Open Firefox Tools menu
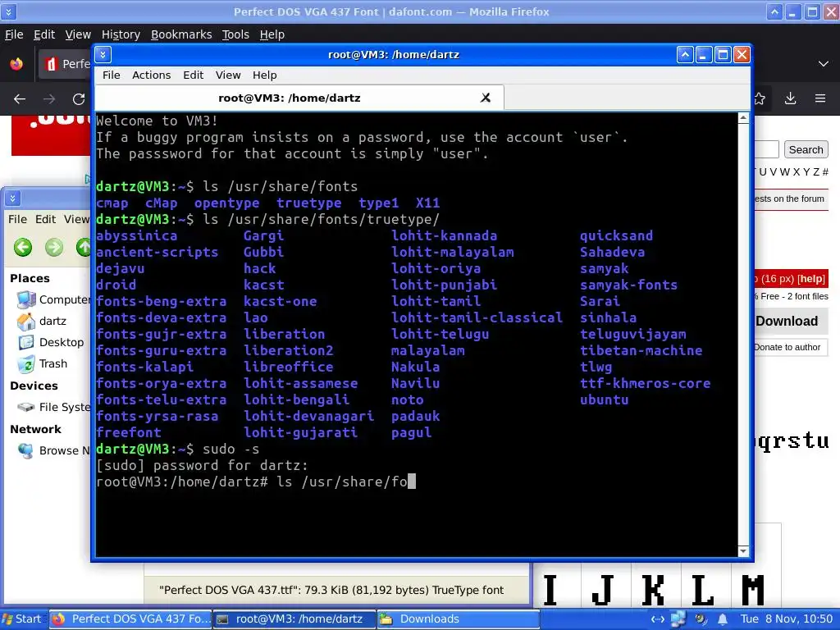The height and width of the screenshot is (630, 840). click(235, 34)
